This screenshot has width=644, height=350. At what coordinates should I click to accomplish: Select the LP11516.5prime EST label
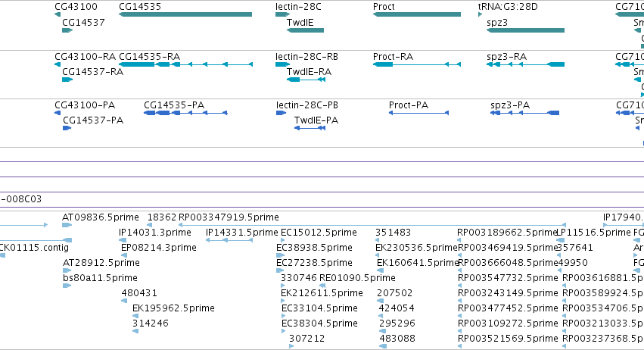point(593,233)
